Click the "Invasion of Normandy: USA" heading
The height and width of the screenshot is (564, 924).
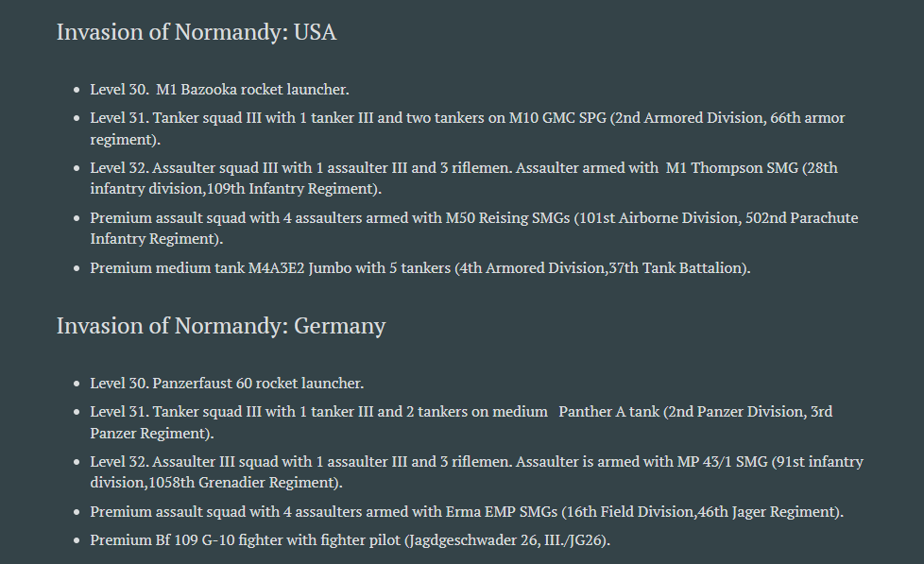tap(197, 32)
